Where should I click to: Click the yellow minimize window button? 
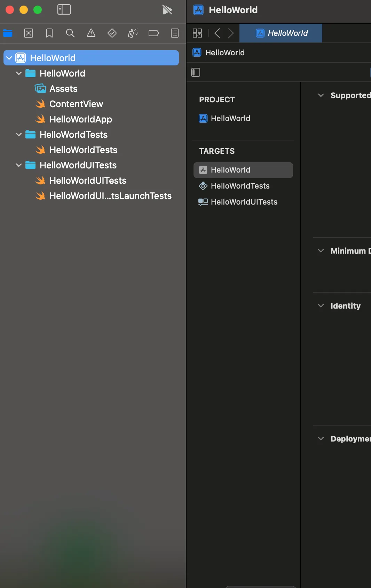(24, 10)
